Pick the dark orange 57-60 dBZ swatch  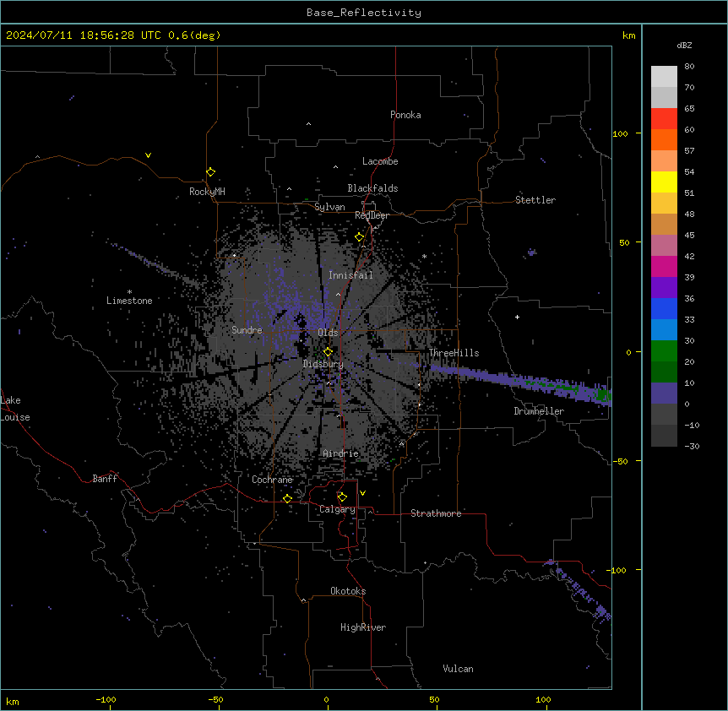(664, 139)
